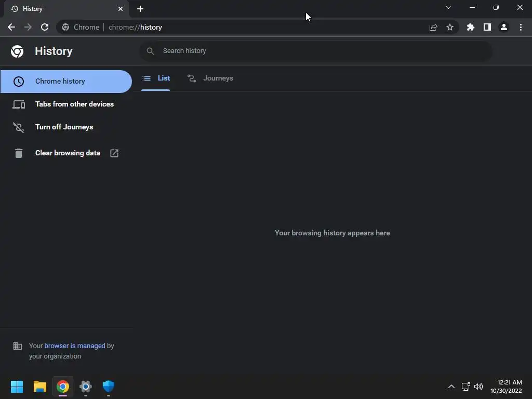Switch to the Journeys tab
Screen dimensions: 532x399
(x=210, y=78)
